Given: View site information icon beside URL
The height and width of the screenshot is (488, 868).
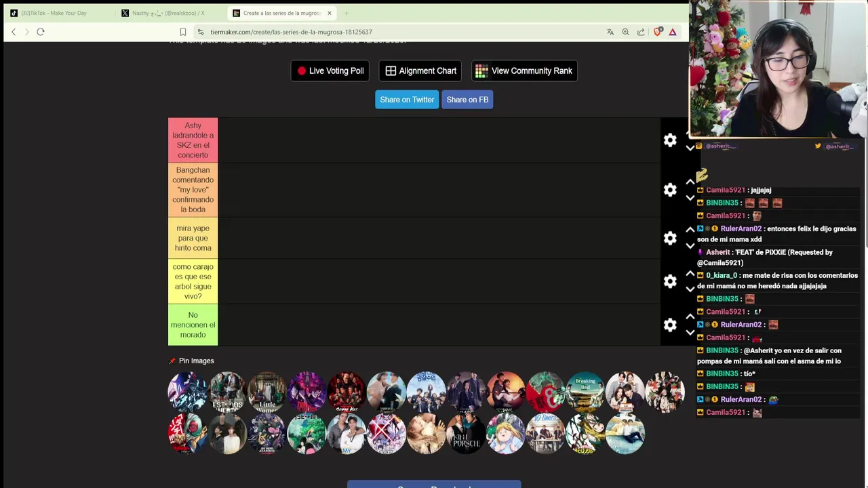Looking at the screenshot, I should pos(201,32).
